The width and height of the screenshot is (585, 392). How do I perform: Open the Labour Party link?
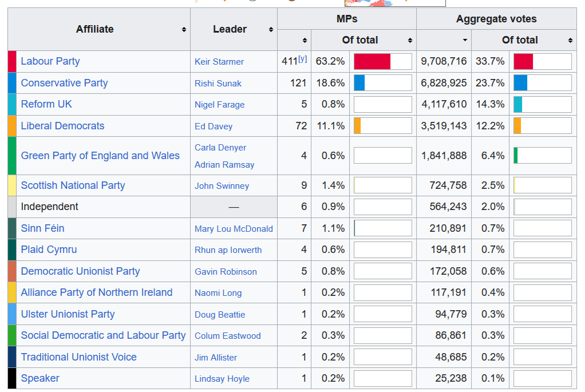point(50,61)
